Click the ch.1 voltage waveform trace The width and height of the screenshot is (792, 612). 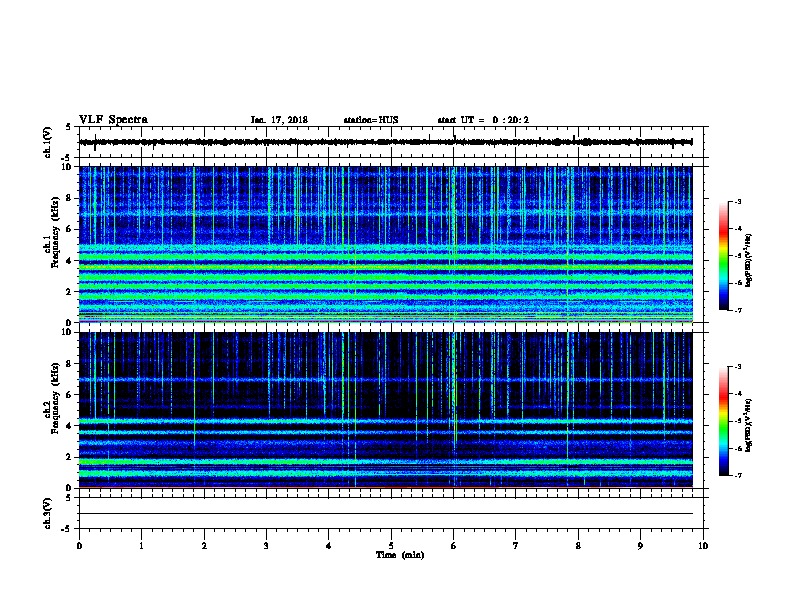coord(386,142)
